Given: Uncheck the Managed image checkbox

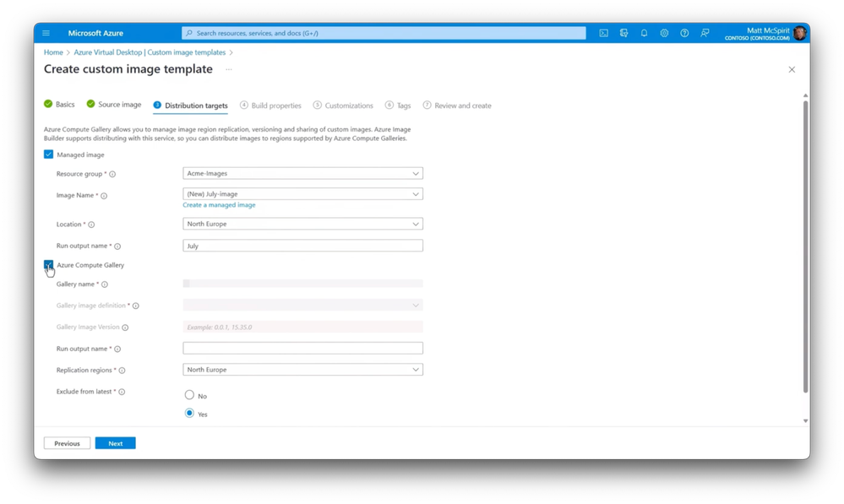Looking at the screenshot, I should [48, 154].
